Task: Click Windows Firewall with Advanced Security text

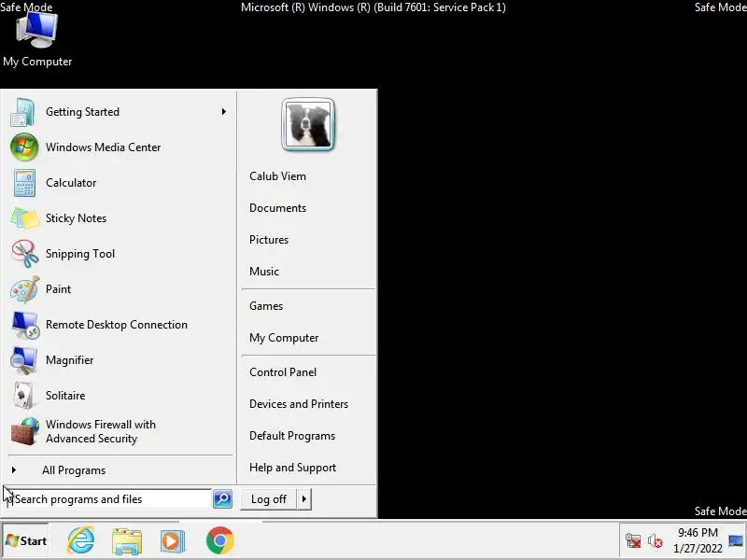Action: (101, 431)
